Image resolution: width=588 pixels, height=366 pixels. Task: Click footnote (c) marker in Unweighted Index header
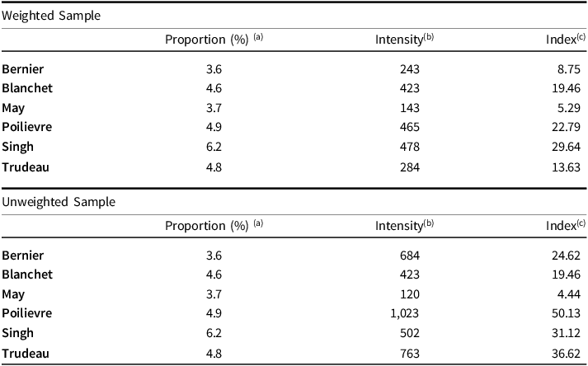(581, 223)
